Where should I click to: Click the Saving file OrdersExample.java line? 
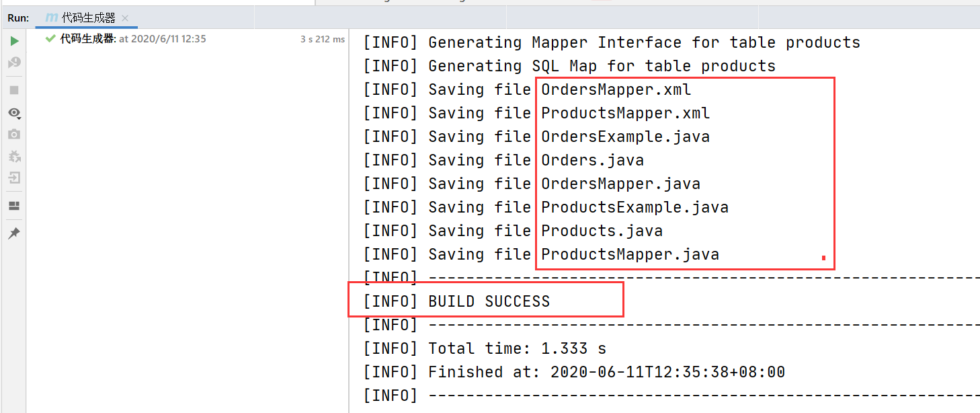[x=536, y=137]
